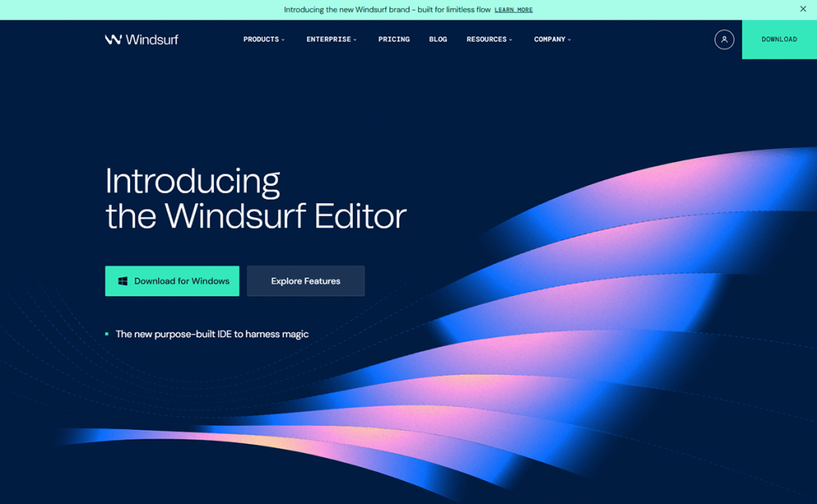817x504 pixels.
Task: Click the Windsurf wordmark text
Action: point(152,40)
